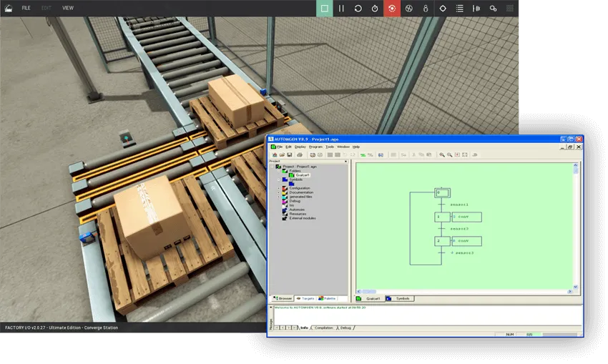Viewport: 608px width, 364px height.
Task: Click the diamond icon in Factory I/O toolbar
Action: pyautogui.click(x=443, y=8)
